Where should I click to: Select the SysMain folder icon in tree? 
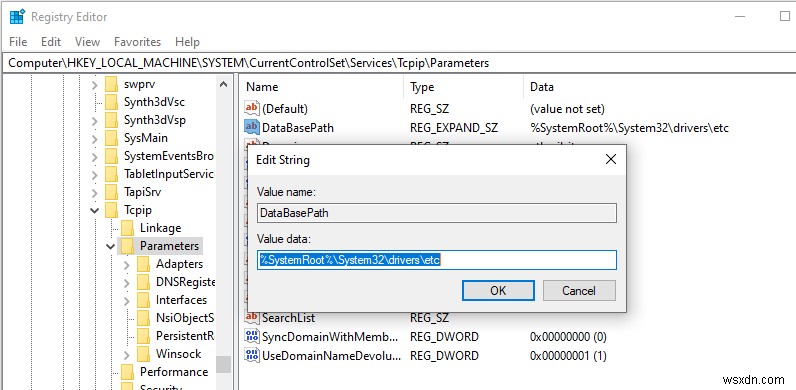(112, 138)
